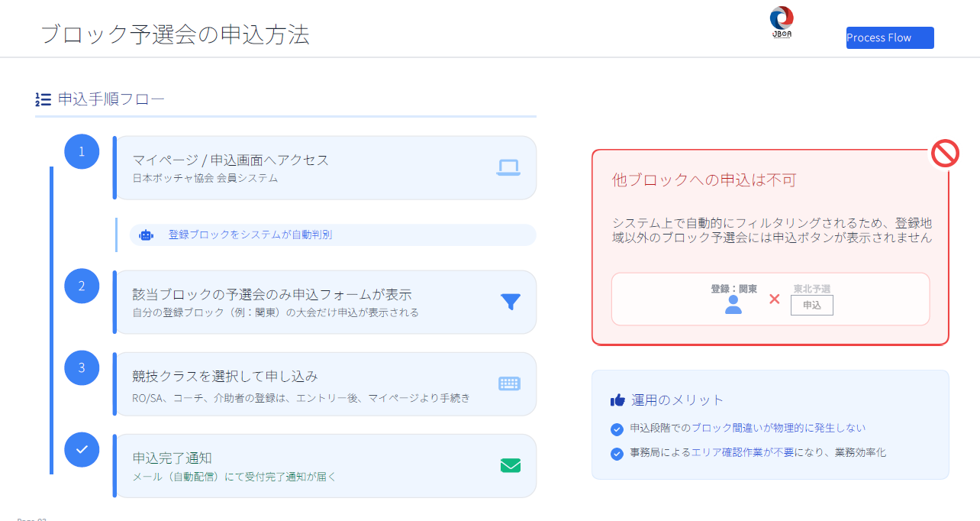Click the システム上で自動的にフィルタリング paragraph
This screenshot has height=521, width=980.
tap(772, 230)
